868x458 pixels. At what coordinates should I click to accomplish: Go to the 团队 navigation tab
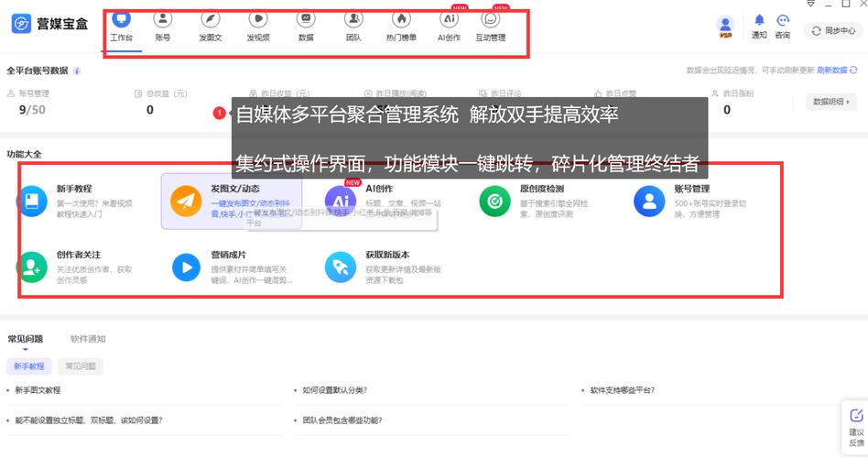(353, 19)
